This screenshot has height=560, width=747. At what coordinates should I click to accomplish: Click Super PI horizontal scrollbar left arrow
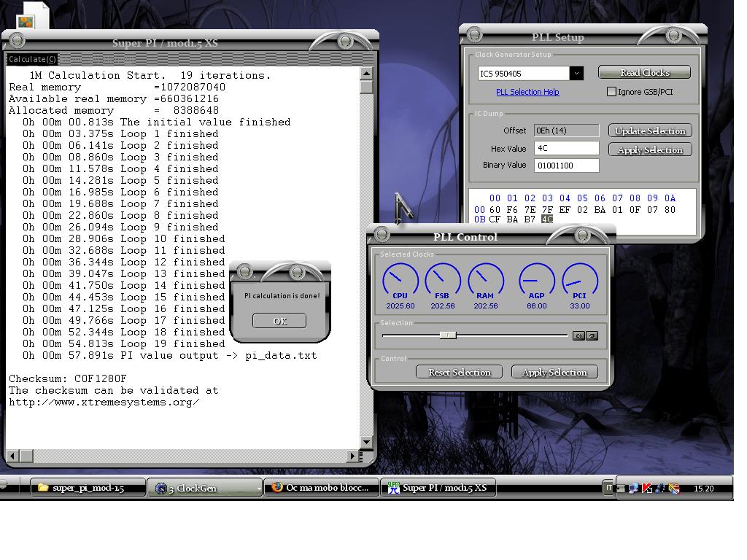coord(12,456)
